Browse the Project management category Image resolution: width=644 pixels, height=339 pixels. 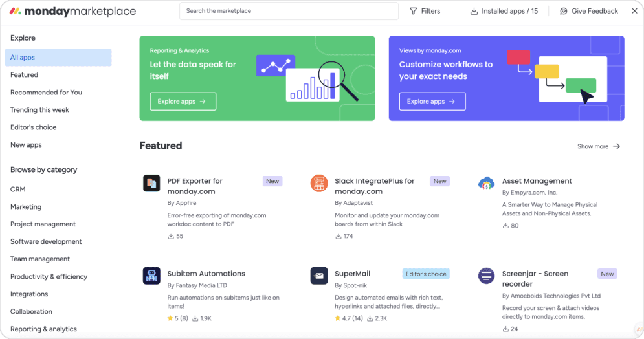[x=43, y=224]
